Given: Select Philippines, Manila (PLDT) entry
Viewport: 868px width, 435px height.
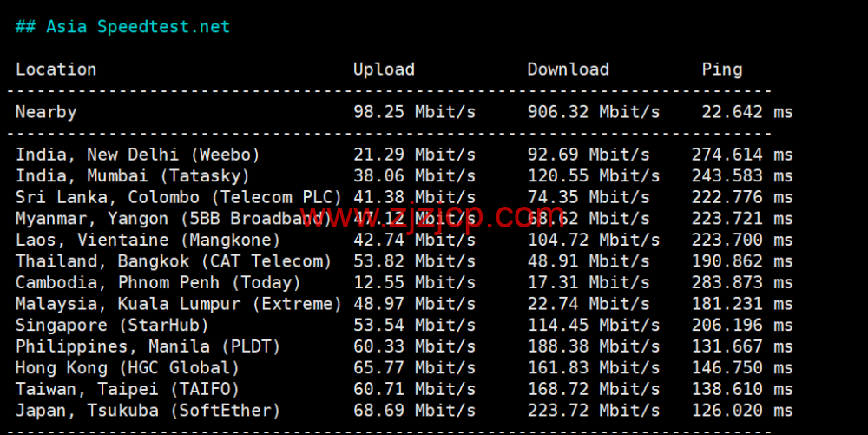Looking at the screenshot, I should 148,346.
